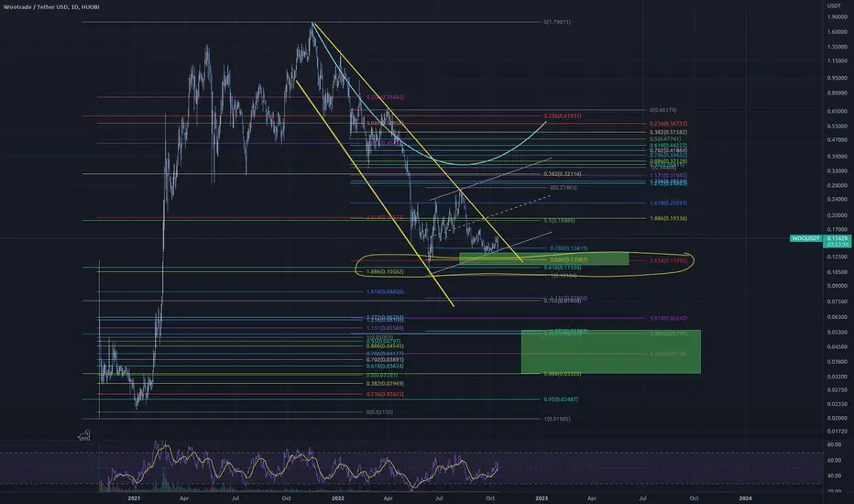The height and width of the screenshot is (504, 854).
Task: Click the 0.39000 price scale label
Action: pyautogui.click(x=838, y=157)
